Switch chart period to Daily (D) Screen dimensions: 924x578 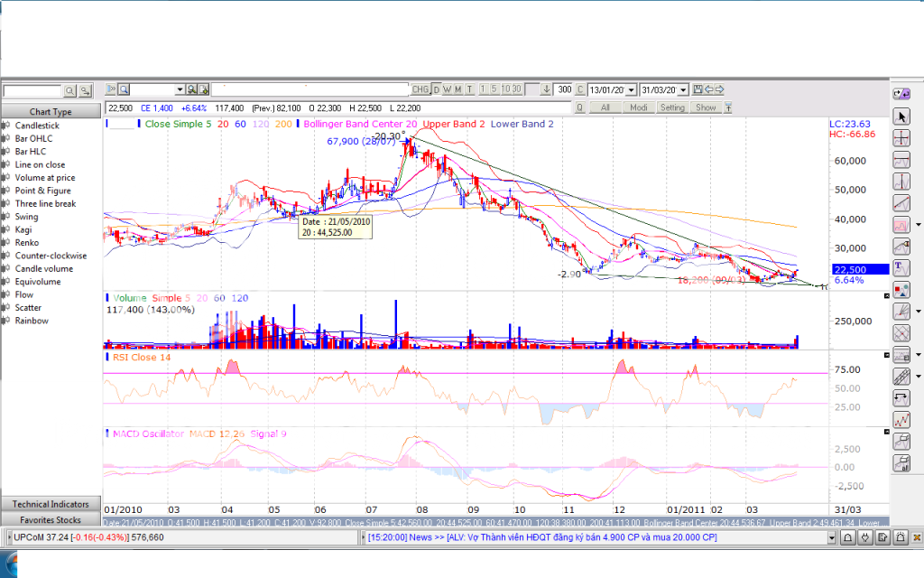click(x=437, y=89)
